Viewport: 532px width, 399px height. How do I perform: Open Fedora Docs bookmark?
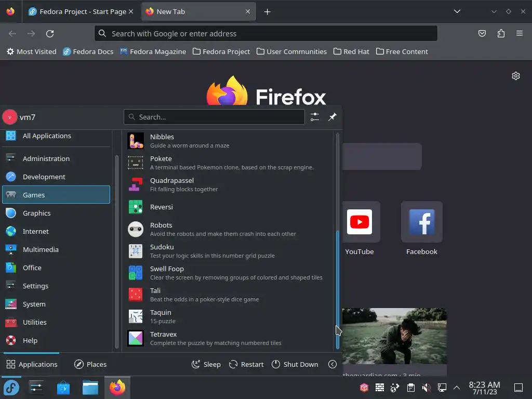(88, 51)
